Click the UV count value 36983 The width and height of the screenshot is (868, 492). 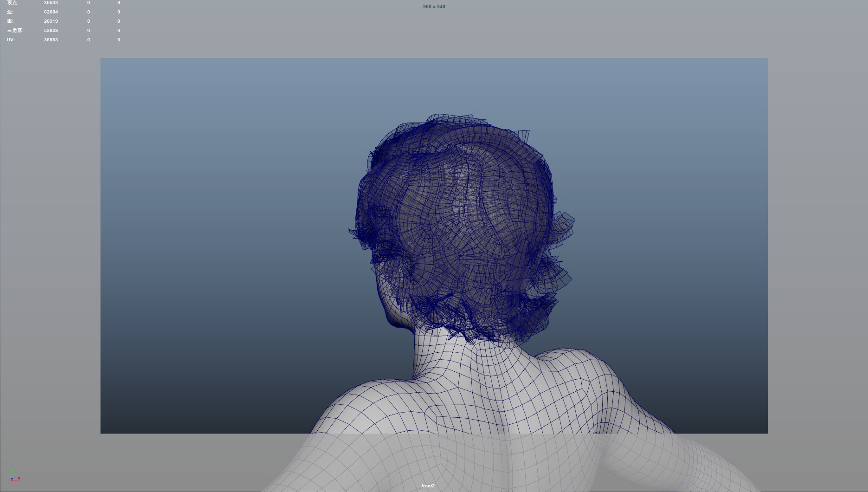pos(51,40)
